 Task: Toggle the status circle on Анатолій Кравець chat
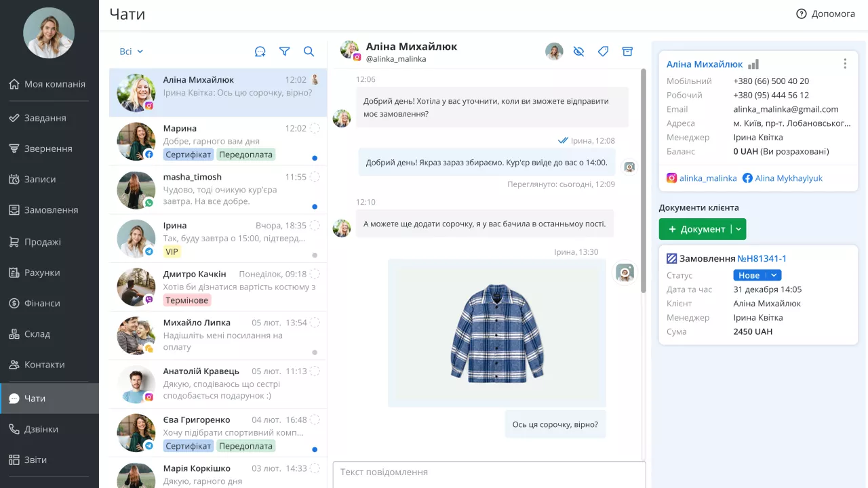point(315,371)
